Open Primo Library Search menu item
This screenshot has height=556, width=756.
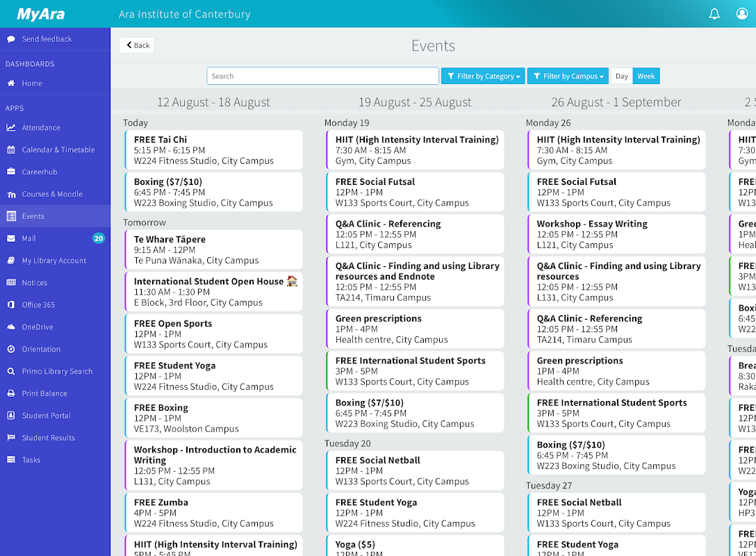[x=55, y=372]
